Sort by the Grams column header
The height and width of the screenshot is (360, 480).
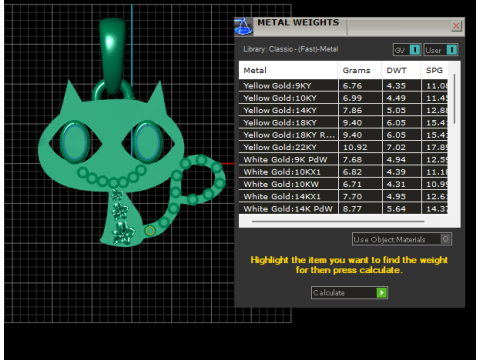tap(360, 70)
